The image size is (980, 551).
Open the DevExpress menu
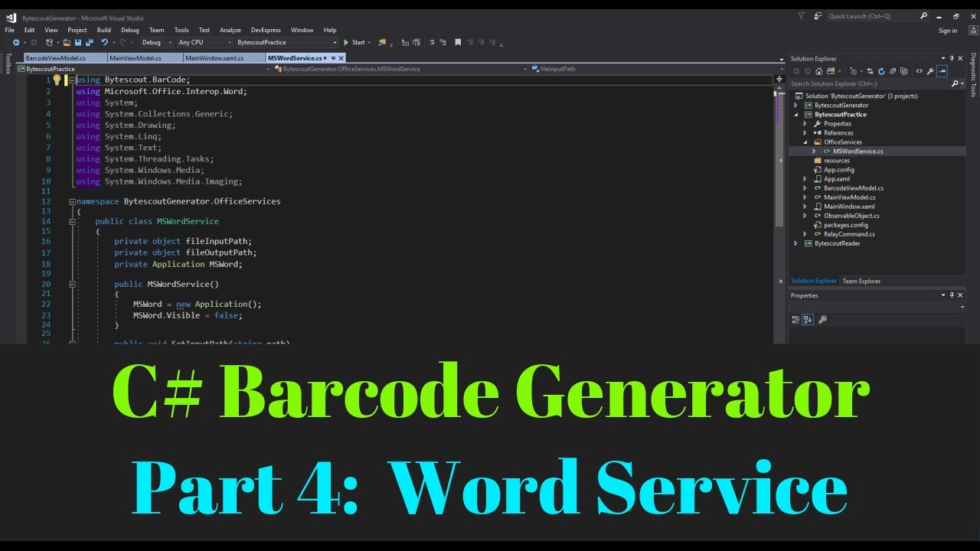tap(266, 30)
